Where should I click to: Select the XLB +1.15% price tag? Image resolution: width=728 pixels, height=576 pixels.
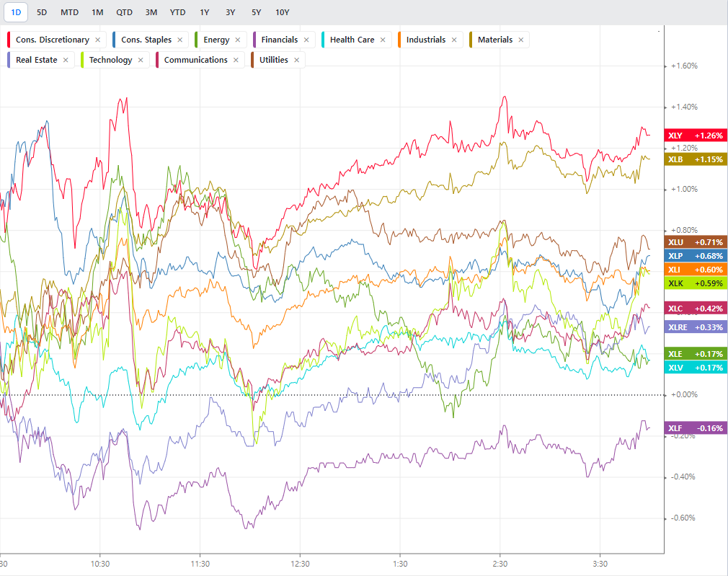[x=696, y=159]
